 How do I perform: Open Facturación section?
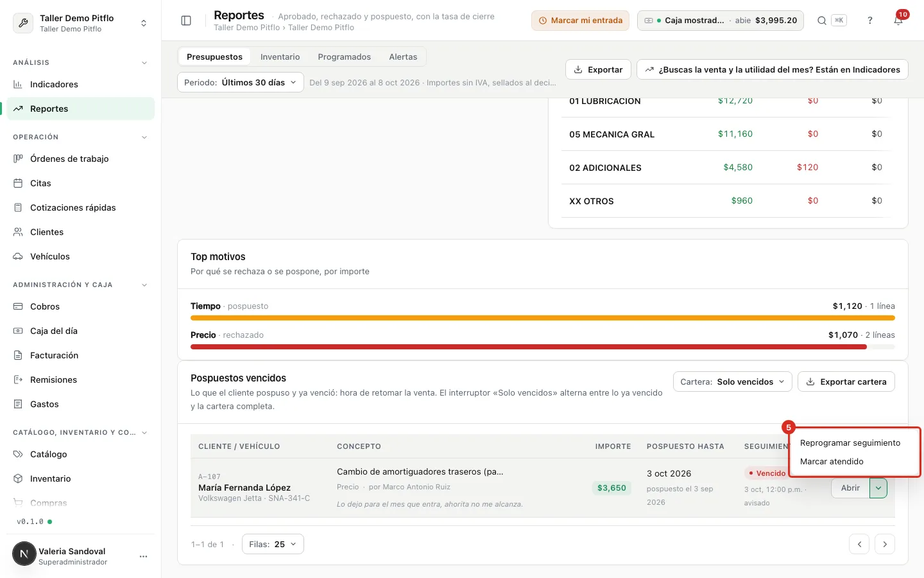coord(81,355)
